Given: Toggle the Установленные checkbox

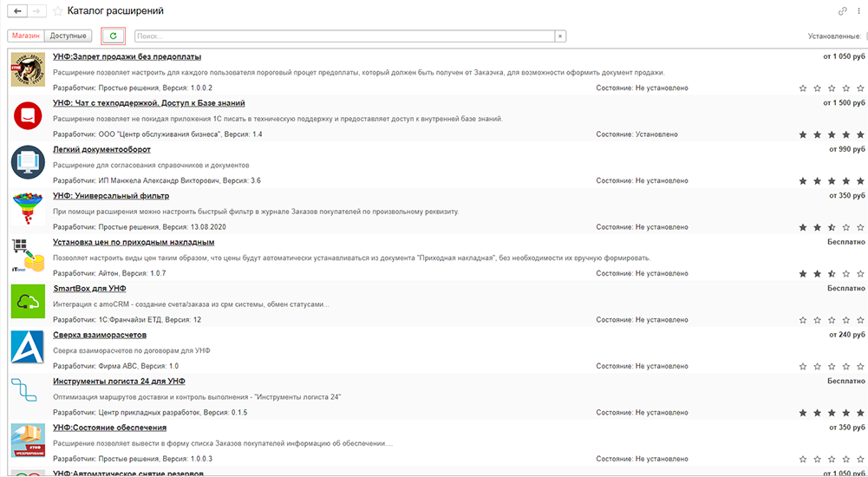Looking at the screenshot, I should tap(865, 36).
